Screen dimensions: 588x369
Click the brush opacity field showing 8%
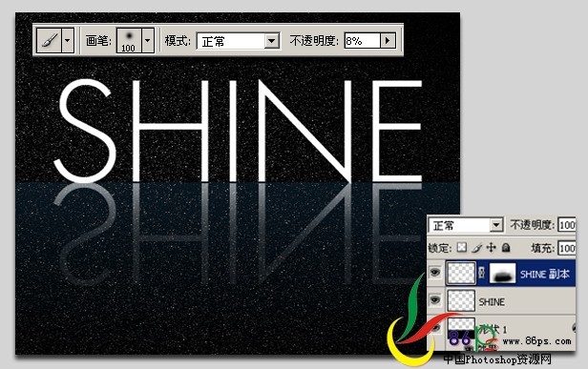(363, 40)
